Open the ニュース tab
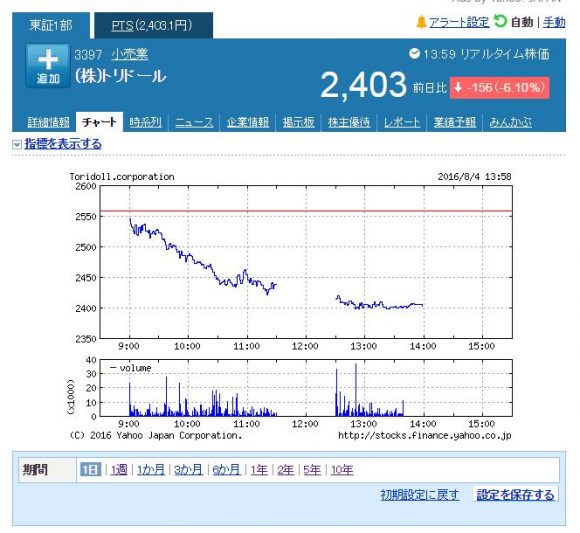Screen dimensions: 580x533 194,122
